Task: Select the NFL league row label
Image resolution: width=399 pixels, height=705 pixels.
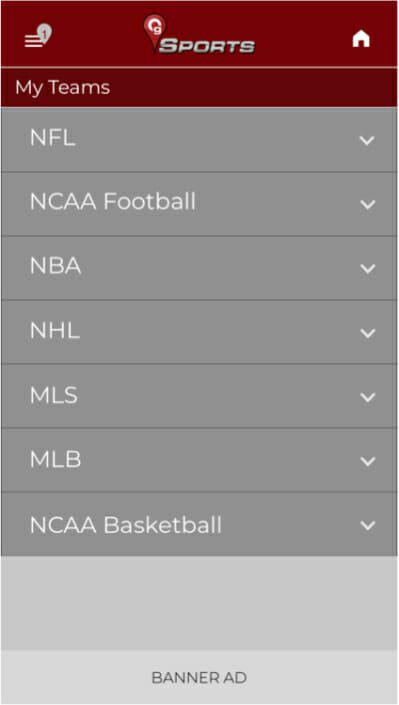Action: tap(52, 138)
